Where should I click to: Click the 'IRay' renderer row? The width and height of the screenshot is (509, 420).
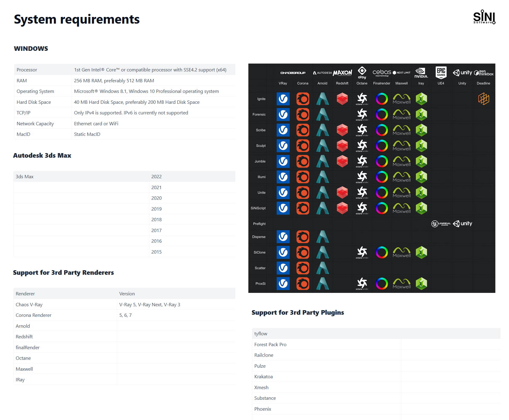click(124, 379)
